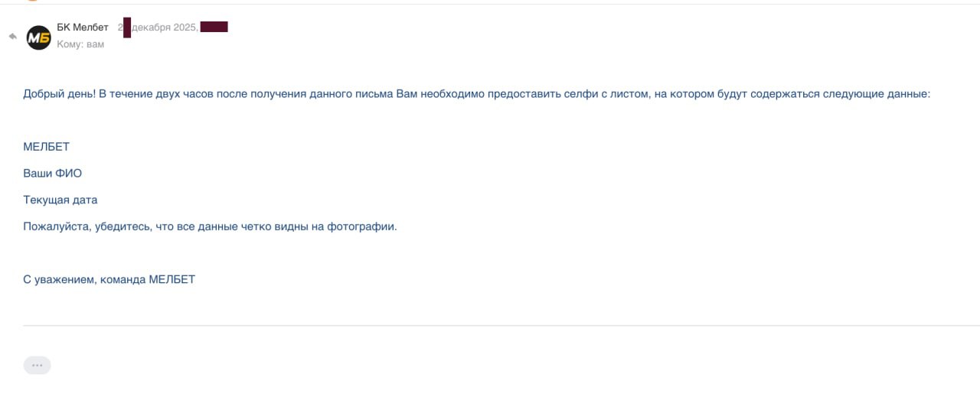Click the word фотографии in the message

(x=361, y=227)
